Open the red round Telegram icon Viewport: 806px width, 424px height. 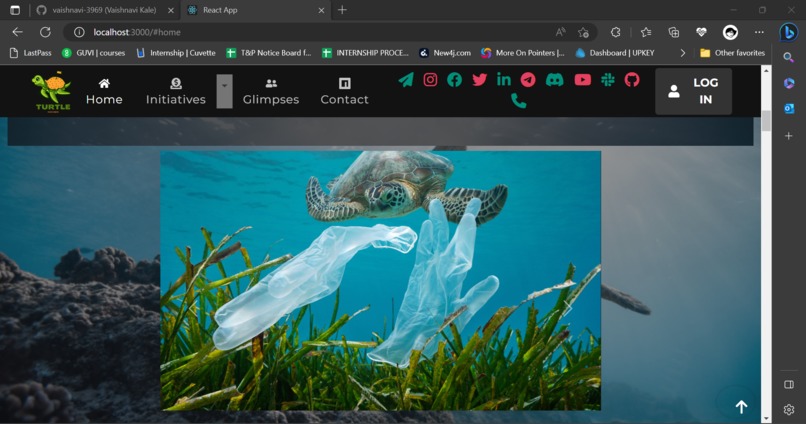point(528,80)
